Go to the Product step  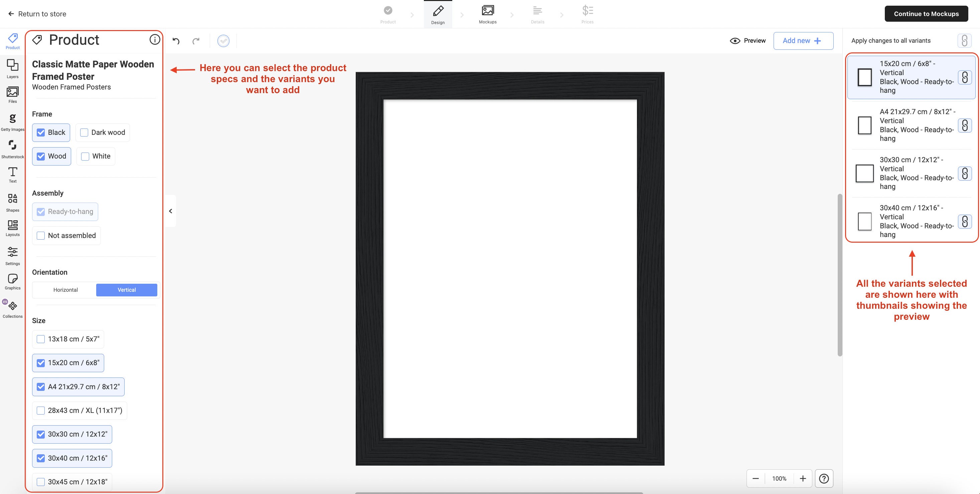(x=388, y=14)
